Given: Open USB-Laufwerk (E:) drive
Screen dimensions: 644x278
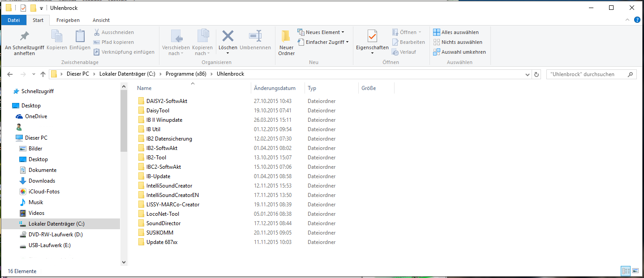Looking at the screenshot, I should tap(45, 245).
